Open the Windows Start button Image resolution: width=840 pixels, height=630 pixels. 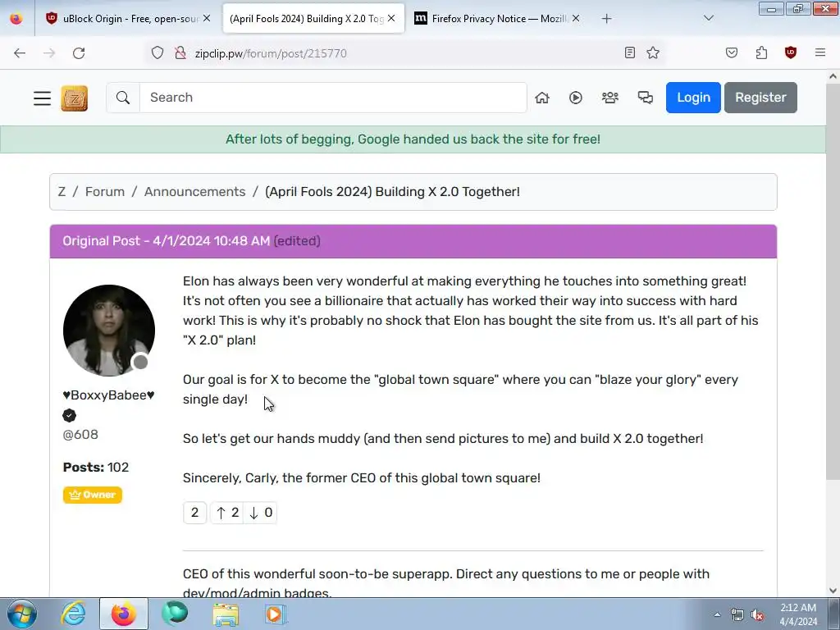click(21, 614)
